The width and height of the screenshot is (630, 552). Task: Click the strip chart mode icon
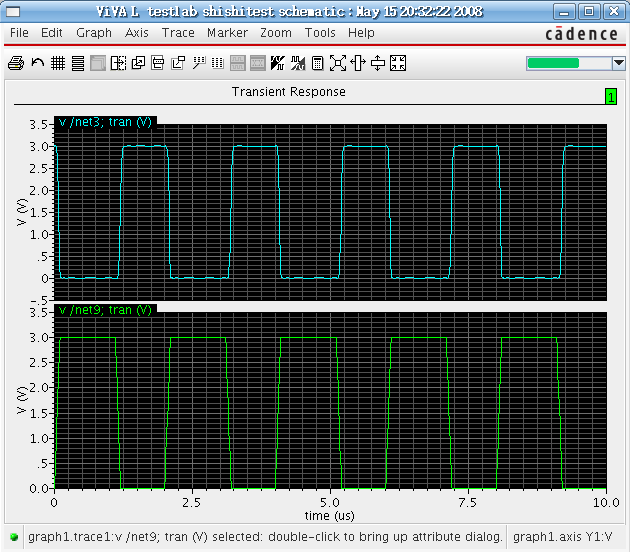click(x=78, y=63)
